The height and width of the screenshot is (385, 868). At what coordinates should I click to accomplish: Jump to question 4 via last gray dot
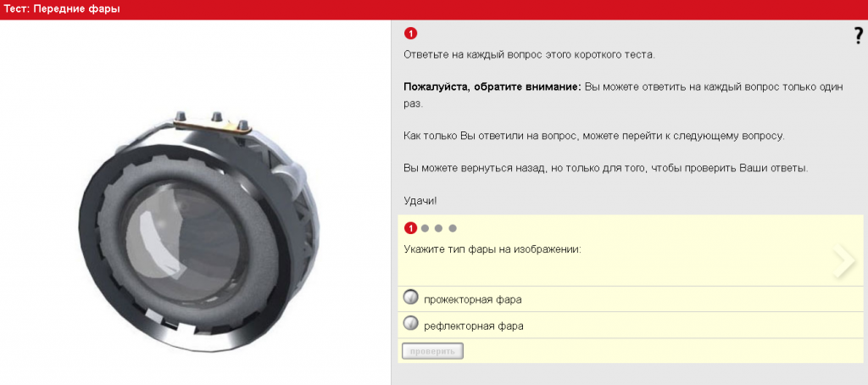point(453,227)
